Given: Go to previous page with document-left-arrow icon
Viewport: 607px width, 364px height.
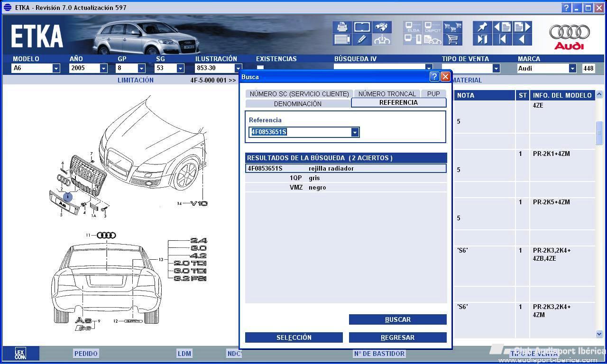Looking at the screenshot, I should tap(502, 27).
